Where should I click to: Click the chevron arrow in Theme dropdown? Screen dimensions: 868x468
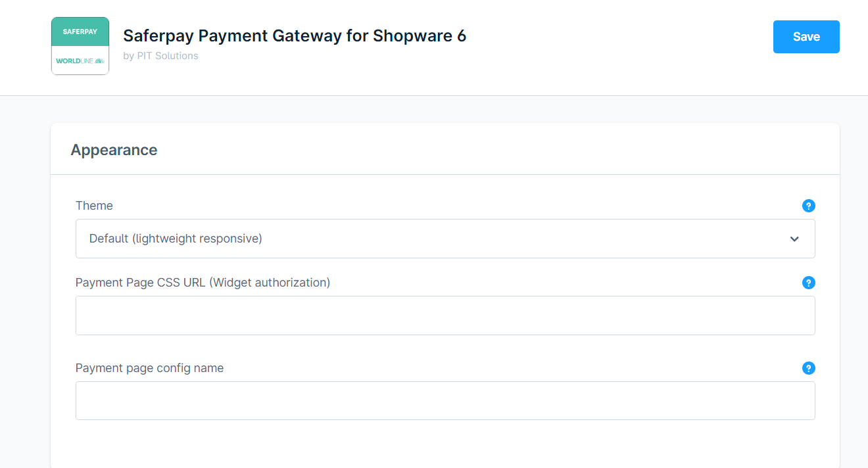tap(794, 239)
